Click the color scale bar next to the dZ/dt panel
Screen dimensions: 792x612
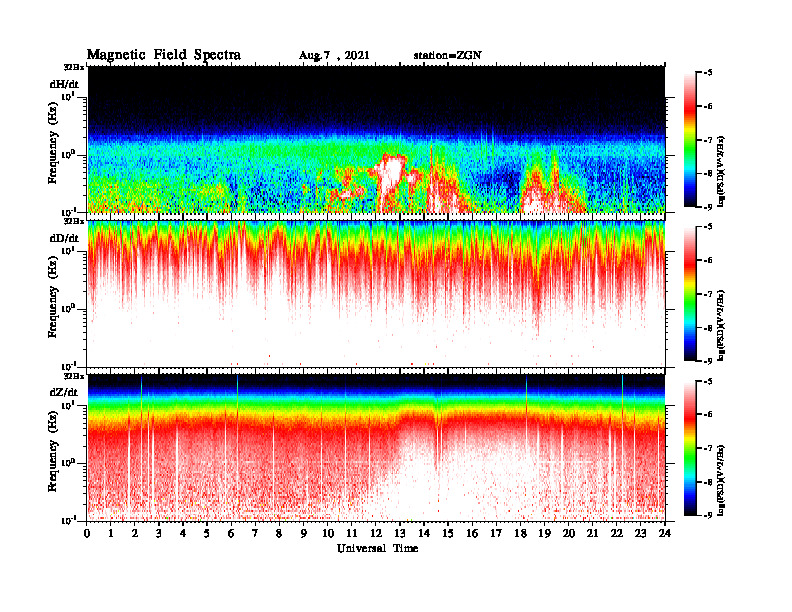(689, 448)
